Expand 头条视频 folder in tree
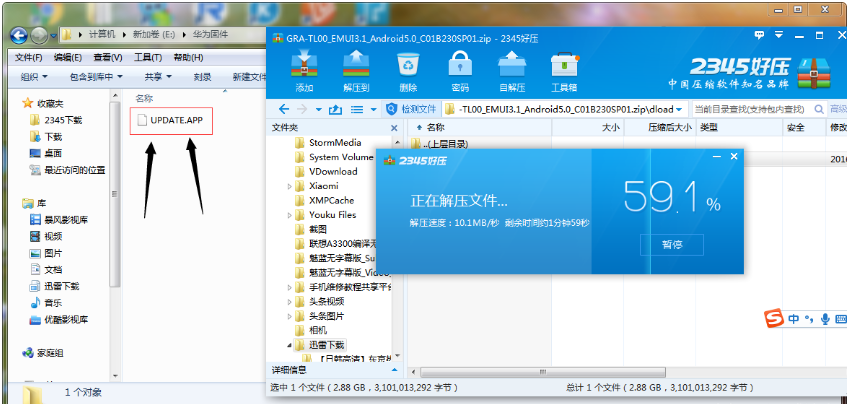 [289, 302]
